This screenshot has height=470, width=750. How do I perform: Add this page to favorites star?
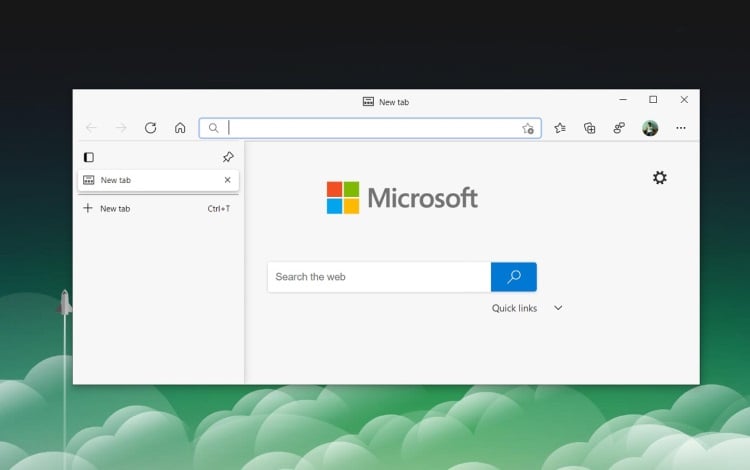coord(528,128)
